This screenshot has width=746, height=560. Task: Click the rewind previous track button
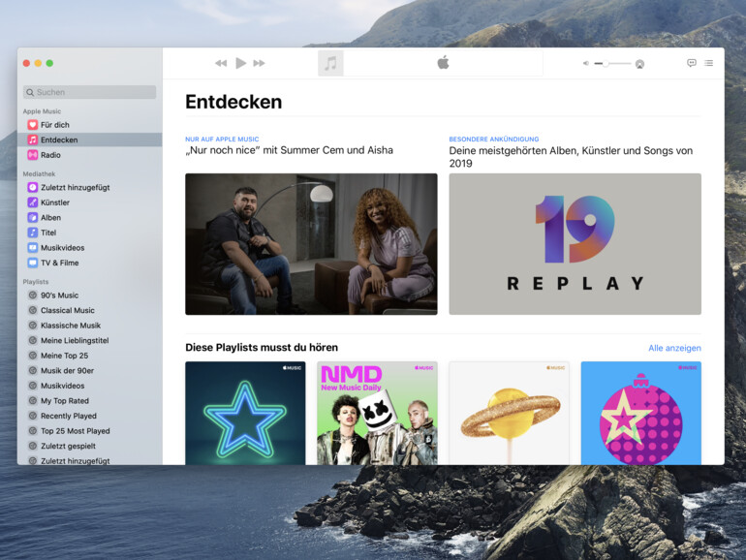[x=221, y=63]
